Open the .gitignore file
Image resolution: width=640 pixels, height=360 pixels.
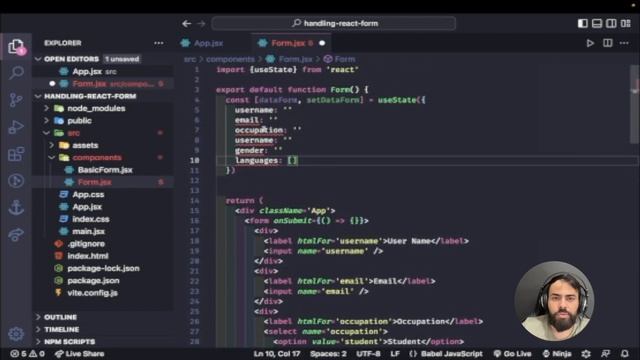[86, 244]
